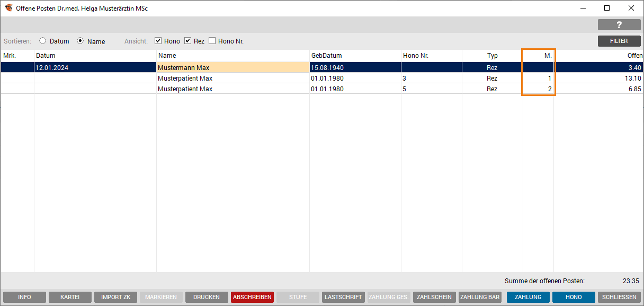This screenshot has height=306, width=644.
Task: Click the LASTSCHRIFT button
Action: point(343,298)
